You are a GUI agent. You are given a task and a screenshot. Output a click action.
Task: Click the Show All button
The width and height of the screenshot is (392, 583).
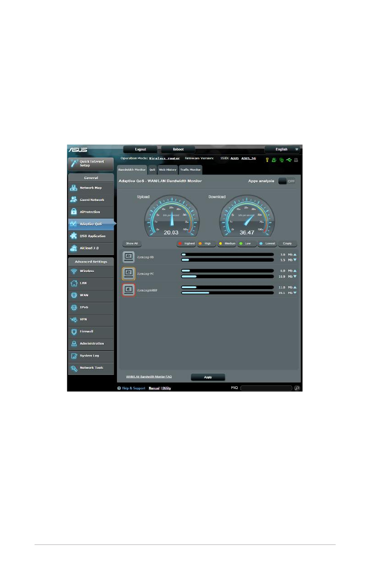(x=132, y=244)
